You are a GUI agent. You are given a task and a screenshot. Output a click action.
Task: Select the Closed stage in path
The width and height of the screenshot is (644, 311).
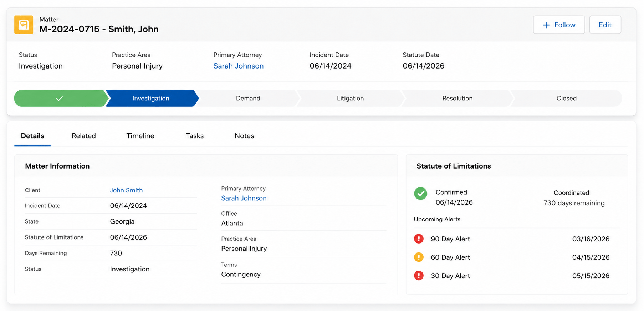[566, 98]
